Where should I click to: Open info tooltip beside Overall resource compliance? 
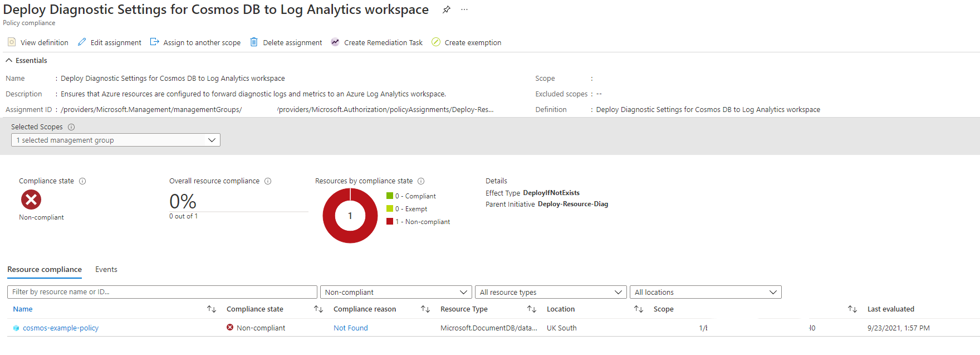[x=268, y=181]
